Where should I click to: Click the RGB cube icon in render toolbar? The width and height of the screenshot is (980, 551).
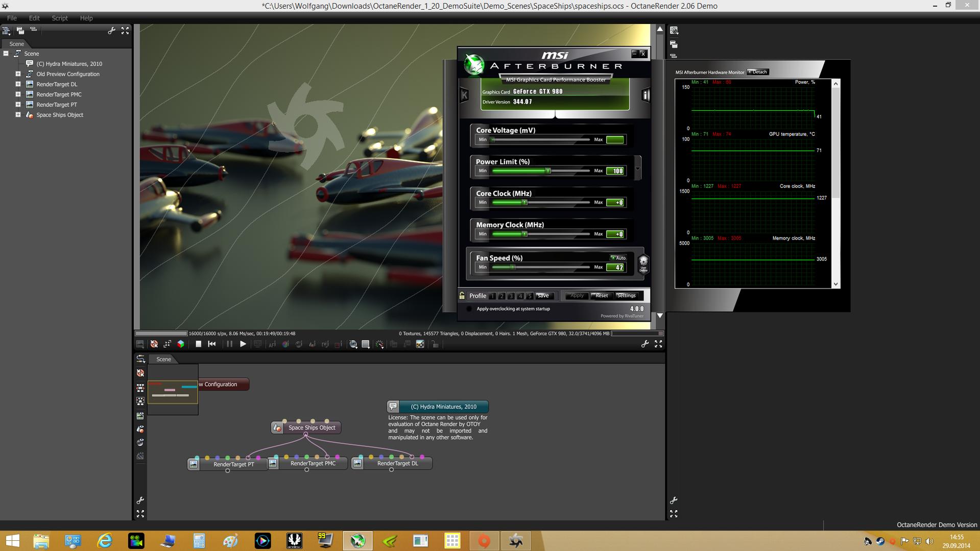click(181, 344)
